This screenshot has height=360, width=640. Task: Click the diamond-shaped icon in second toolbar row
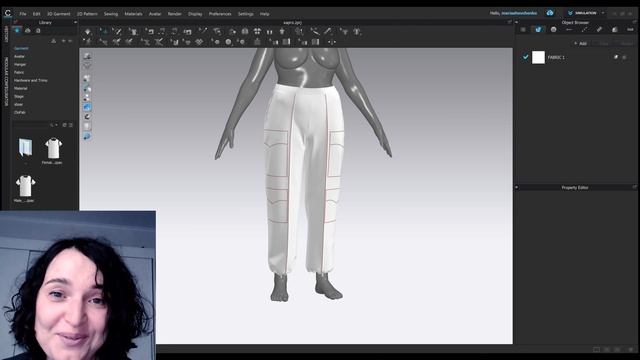(x=199, y=42)
